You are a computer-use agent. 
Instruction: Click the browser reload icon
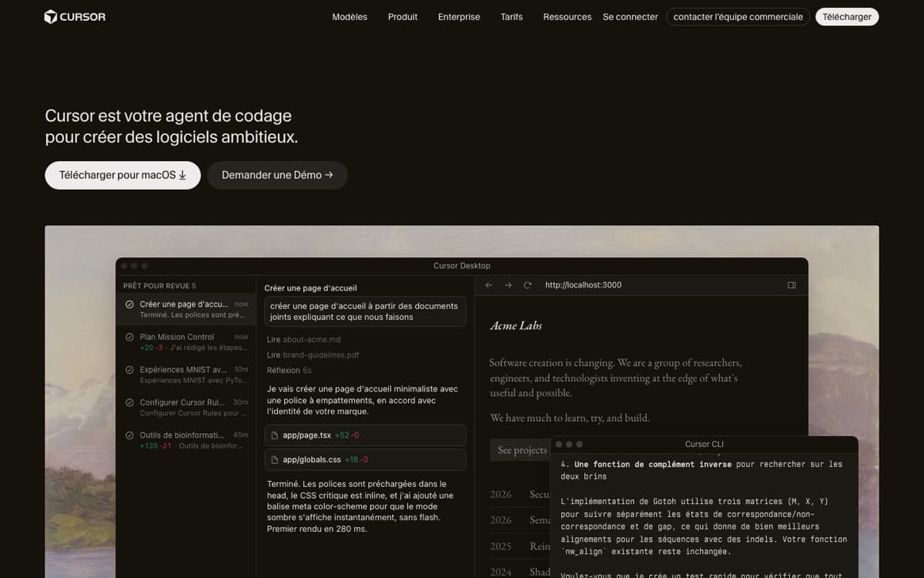[x=527, y=285]
